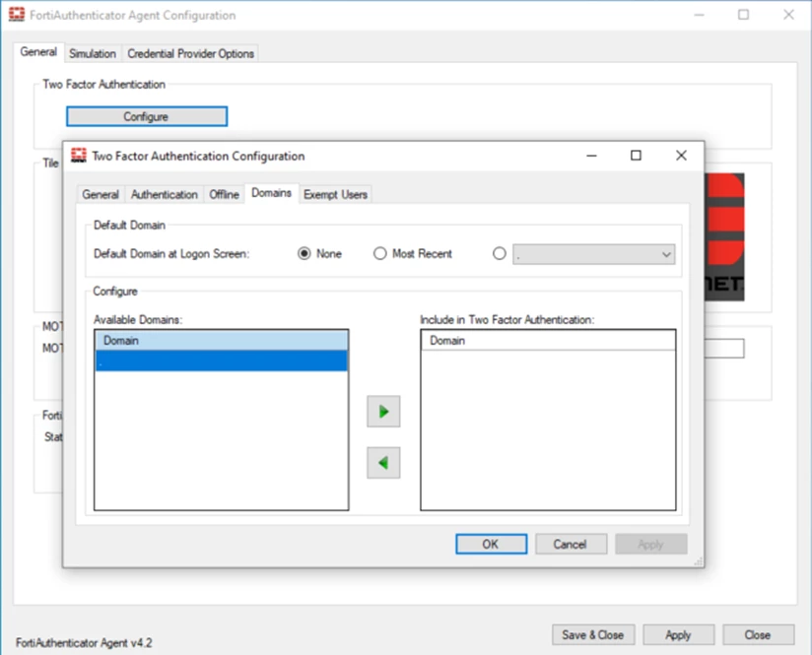This screenshot has height=655, width=812.
Task: Select the Most Recent radio button
Action: (380, 254)
